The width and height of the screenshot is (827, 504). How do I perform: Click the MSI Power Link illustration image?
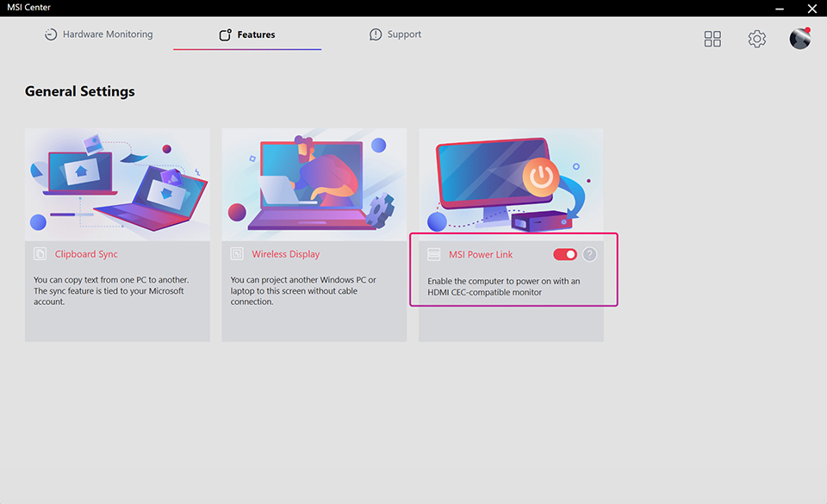click(x=511, y=184)
